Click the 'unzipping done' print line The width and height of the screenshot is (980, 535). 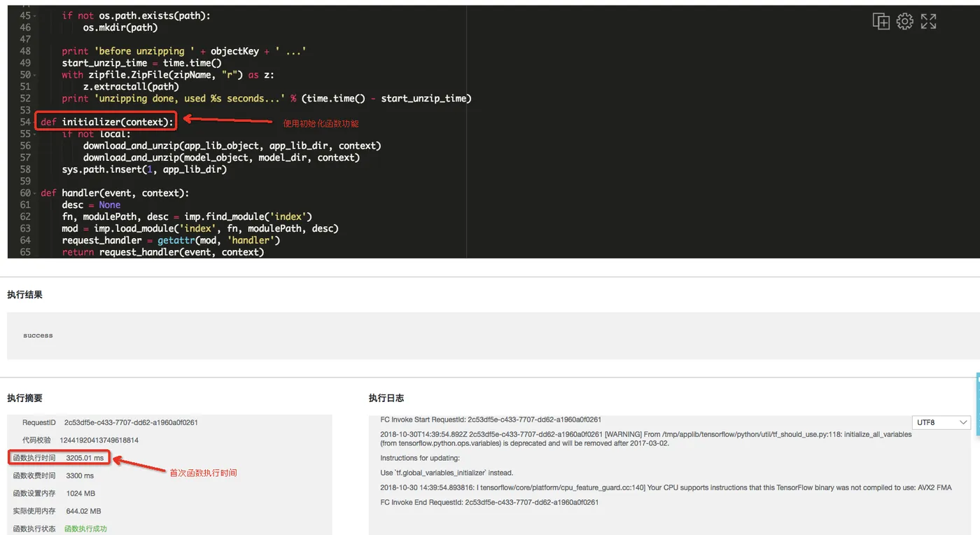(x=267, y=99)
